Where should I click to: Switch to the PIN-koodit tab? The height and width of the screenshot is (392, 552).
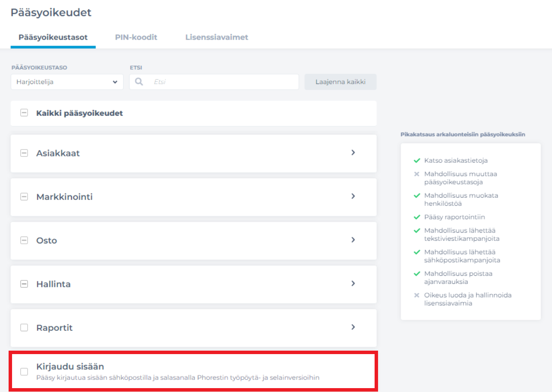pyautogui.click(x=136, y=37)
